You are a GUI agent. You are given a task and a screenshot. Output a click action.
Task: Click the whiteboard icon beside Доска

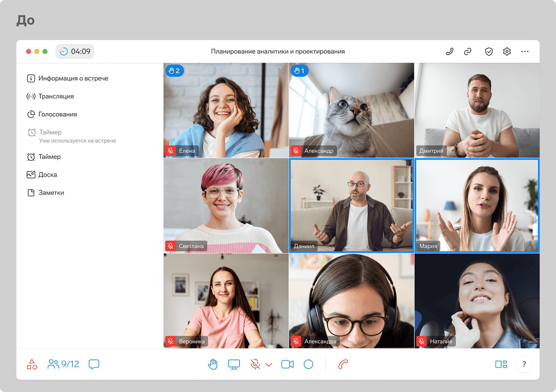click(x=31, y=175)
